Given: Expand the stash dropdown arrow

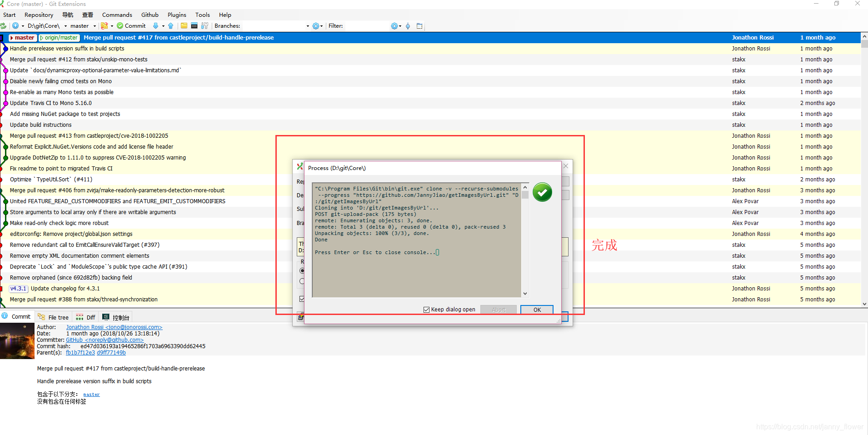Looking at the screenshot, I should [x=112, y=26].
